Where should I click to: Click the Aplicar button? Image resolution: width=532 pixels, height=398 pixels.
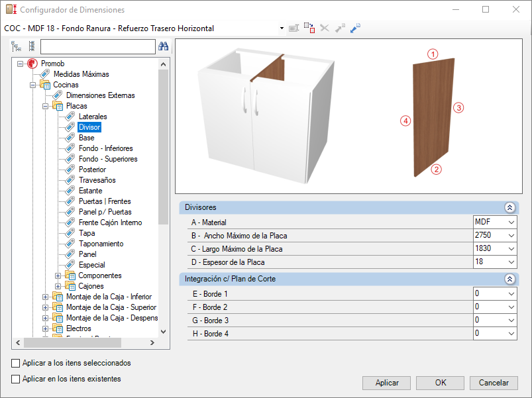tap(387, 383)
